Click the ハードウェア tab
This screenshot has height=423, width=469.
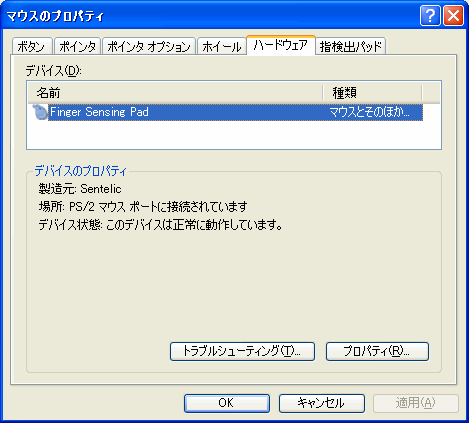click(x=281, y=45)
